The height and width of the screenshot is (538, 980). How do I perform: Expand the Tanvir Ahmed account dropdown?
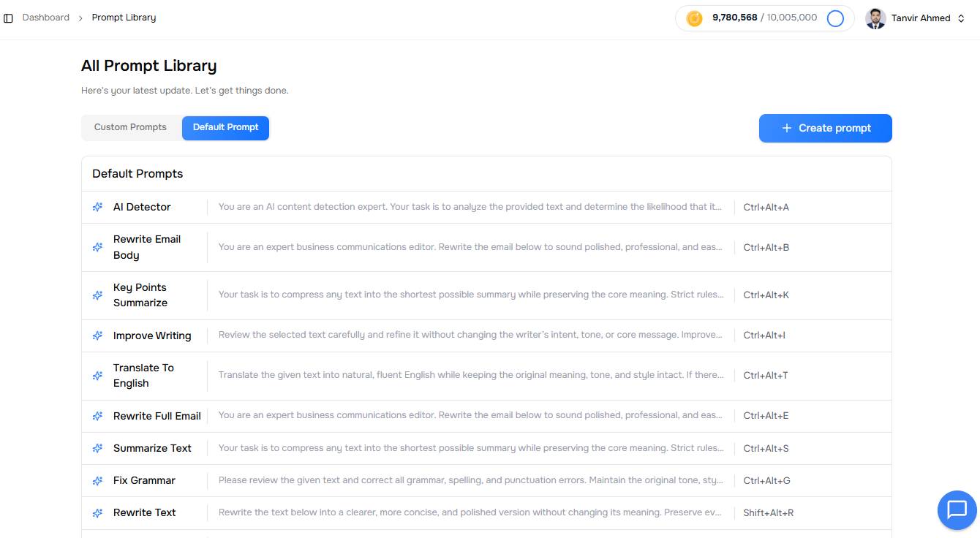click(x=961, y=18)
